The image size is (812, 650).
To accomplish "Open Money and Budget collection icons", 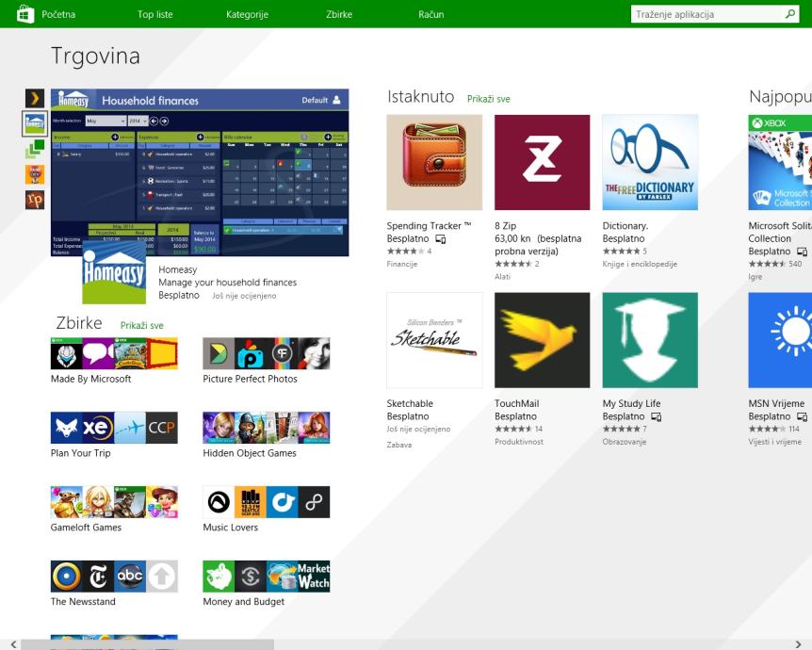I will [267, 576].
